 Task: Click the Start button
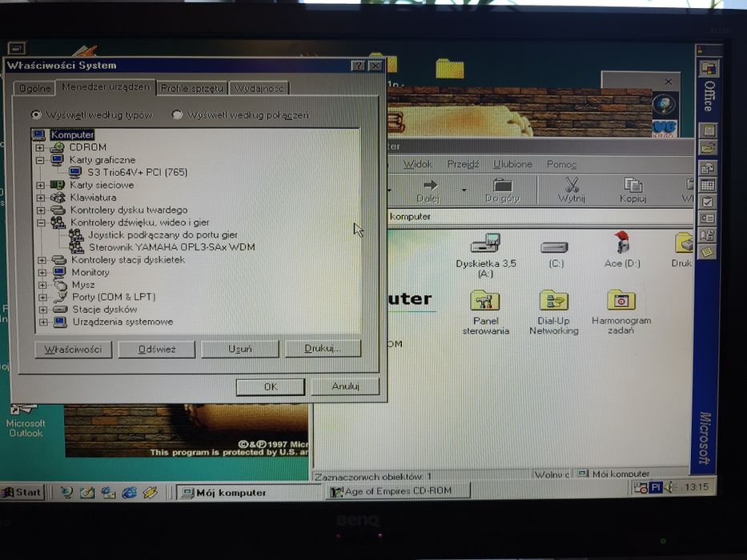tap(22, 492)
